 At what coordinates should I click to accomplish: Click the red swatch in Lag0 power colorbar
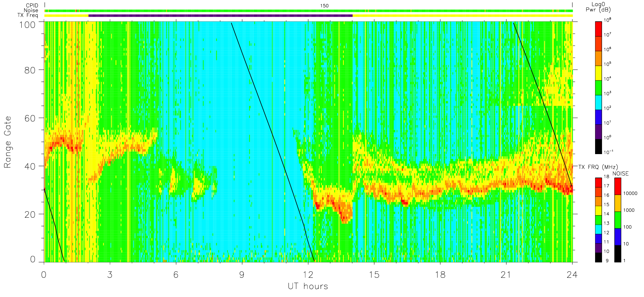598,29
